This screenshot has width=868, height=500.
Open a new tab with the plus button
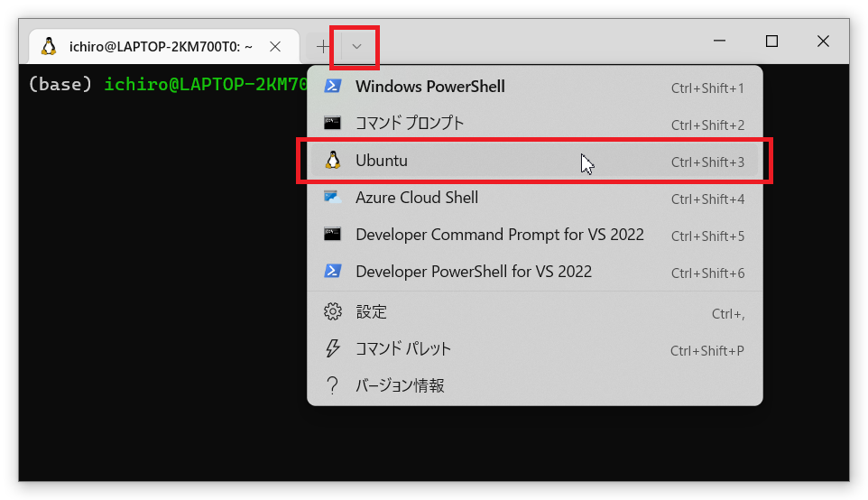point(323,46)
